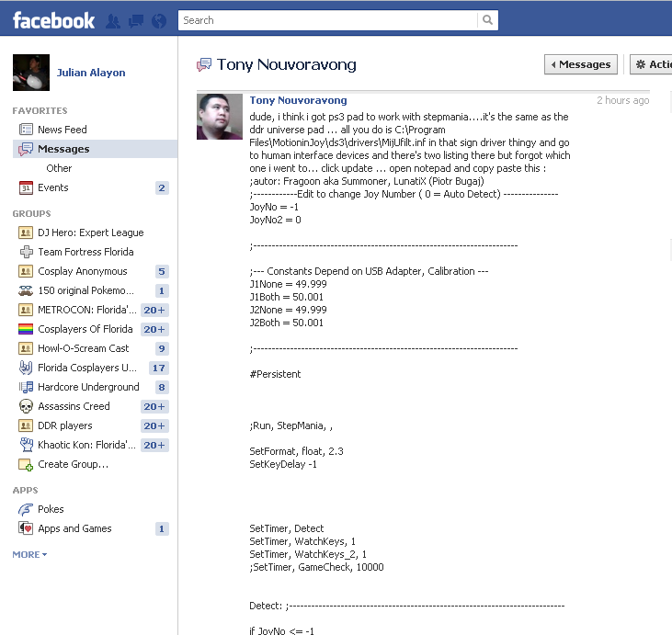Click the News Feed icon

coord(26,130)
